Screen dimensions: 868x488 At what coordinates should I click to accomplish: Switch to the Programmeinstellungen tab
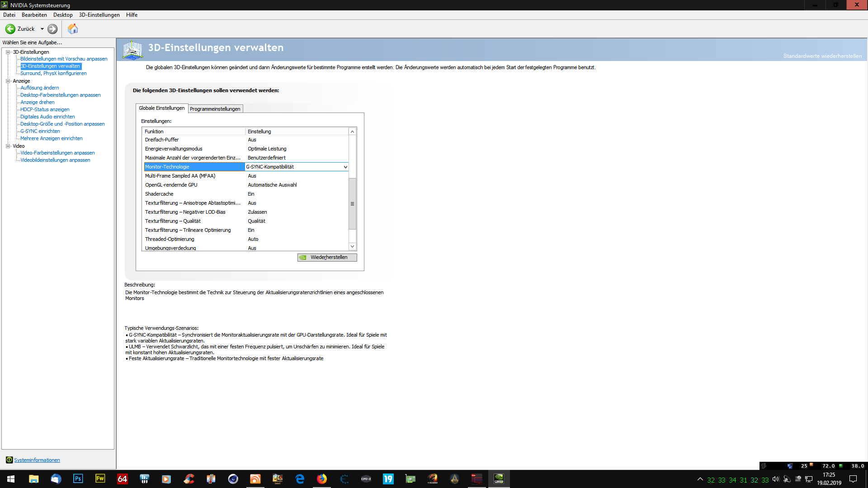tap(215, 109)
